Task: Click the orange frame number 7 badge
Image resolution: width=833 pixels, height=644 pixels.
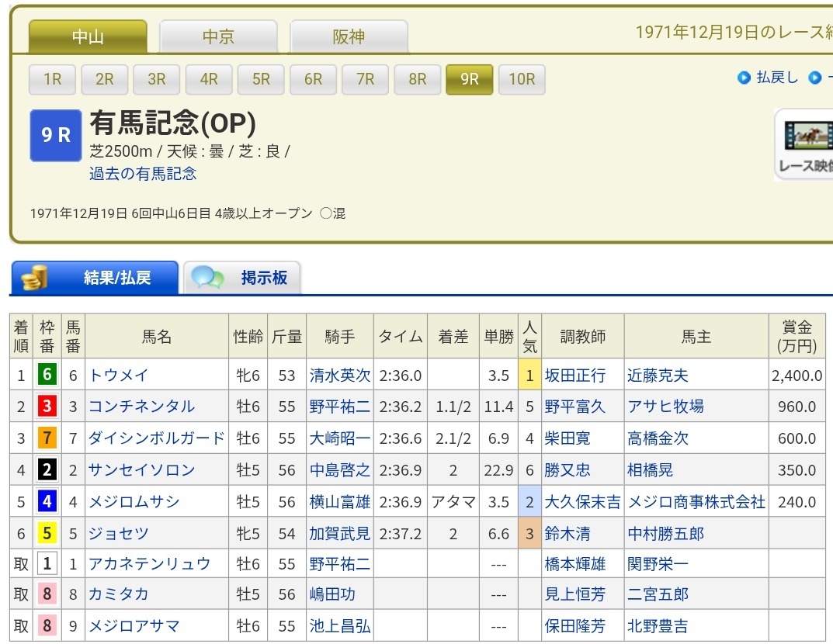Action: (x=47, y=438)
